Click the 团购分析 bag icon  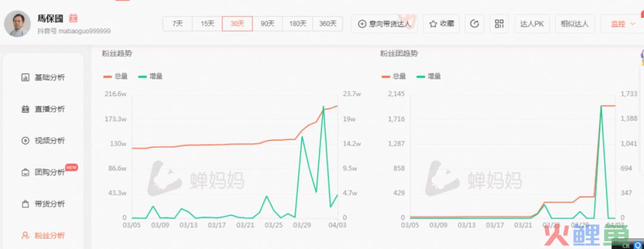(26, 172)
